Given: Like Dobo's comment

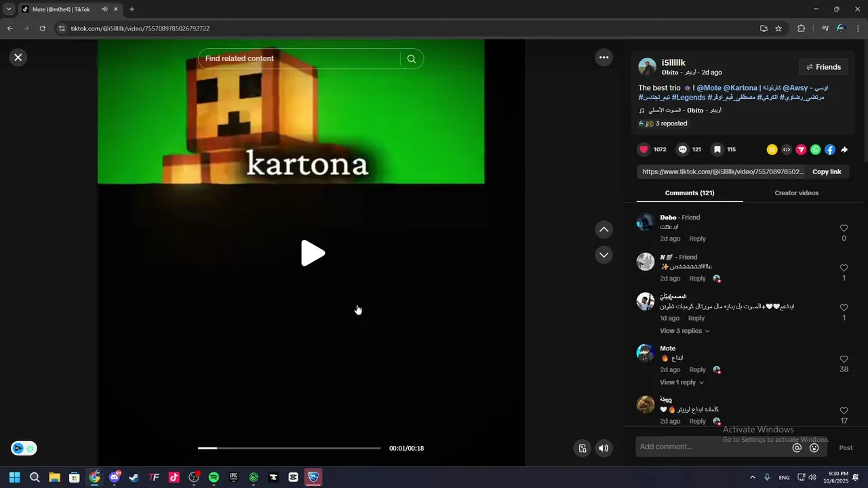Looking at the screenshot, I should [x=844, y=228].
